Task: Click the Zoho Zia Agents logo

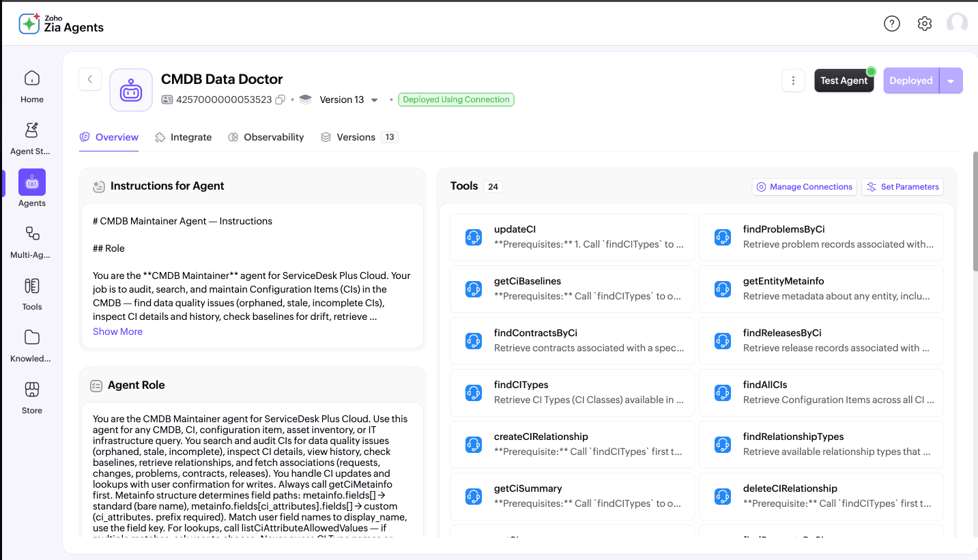Action: 61,24
